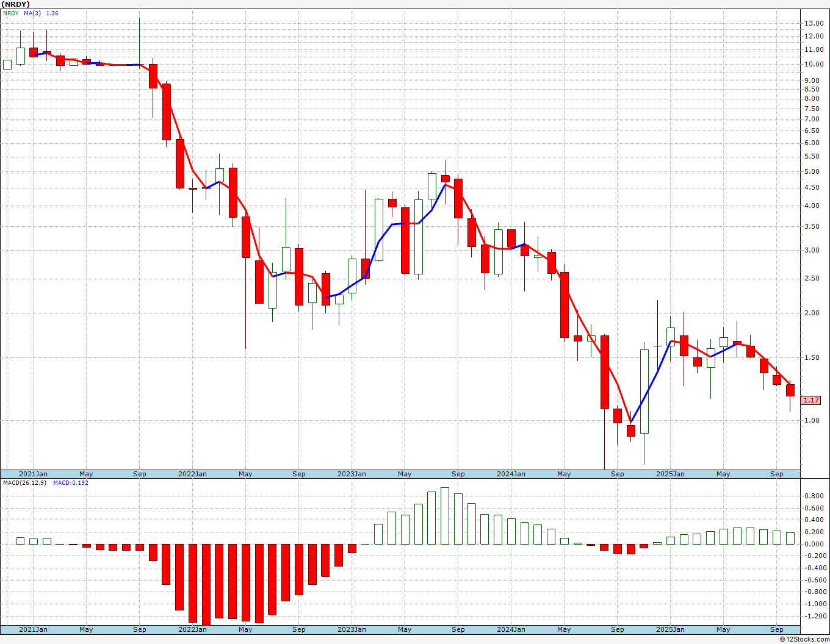The height and width of the screenshot is (644, 830).
Task: Select the MA value 1.26 in legend
Action: 52,13
